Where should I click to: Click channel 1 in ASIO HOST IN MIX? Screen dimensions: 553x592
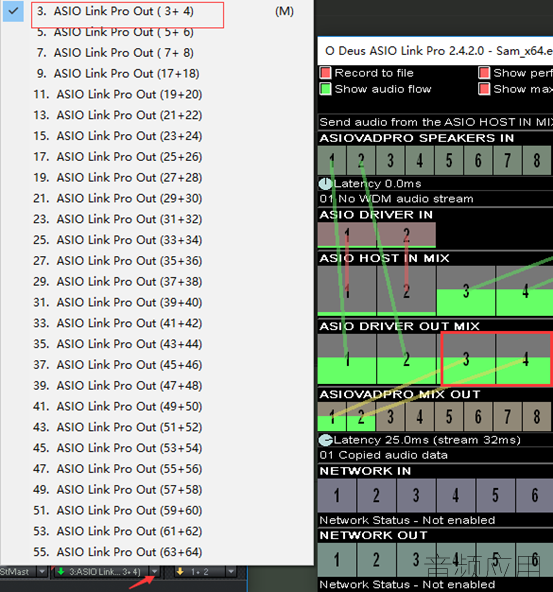(x=347, y=291)
